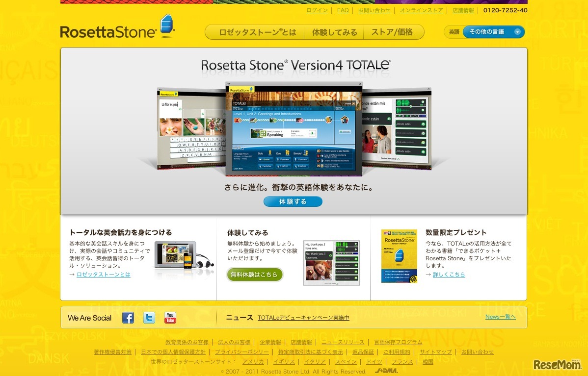Click the FAQ link
Viewport: 588px width, 376px height.
click(343, 10)
